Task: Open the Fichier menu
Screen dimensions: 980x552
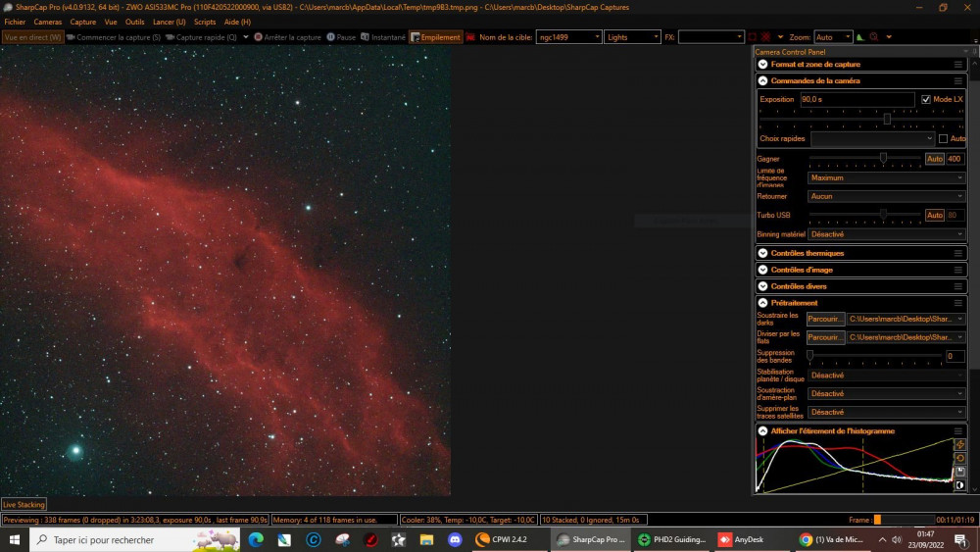Action: pyautogui.click(x=15, y=22)
